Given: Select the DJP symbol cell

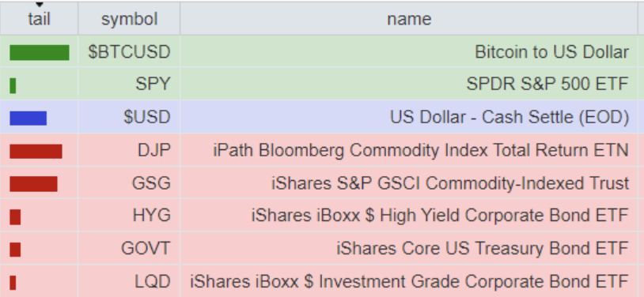Looking at the screenshot, I should point(129,150).
